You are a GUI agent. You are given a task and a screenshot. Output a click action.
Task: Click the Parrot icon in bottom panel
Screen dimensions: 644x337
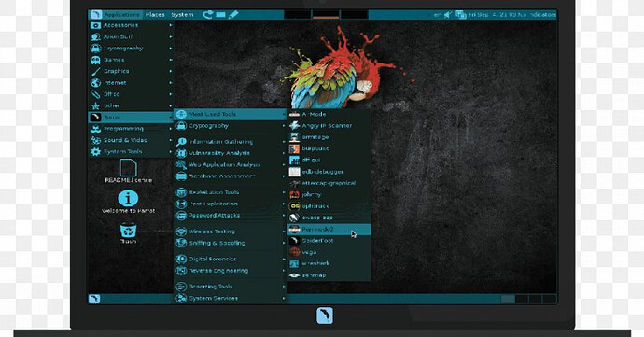94,299
